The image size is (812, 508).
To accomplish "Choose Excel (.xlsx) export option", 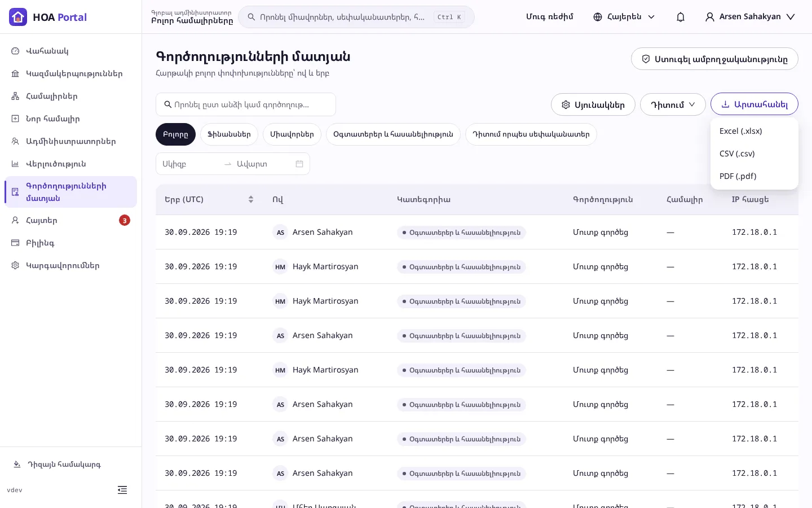I will coord(754,131).
